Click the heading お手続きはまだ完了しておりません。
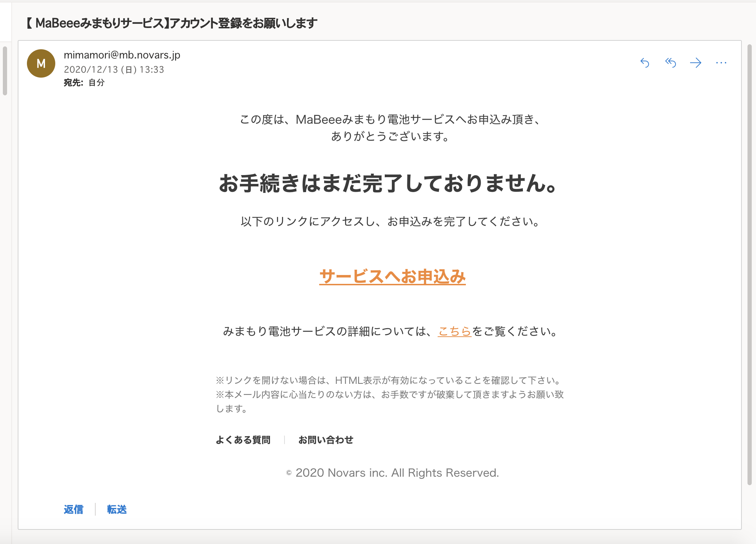Screen dimensions: 756x544 pos(388,184)
